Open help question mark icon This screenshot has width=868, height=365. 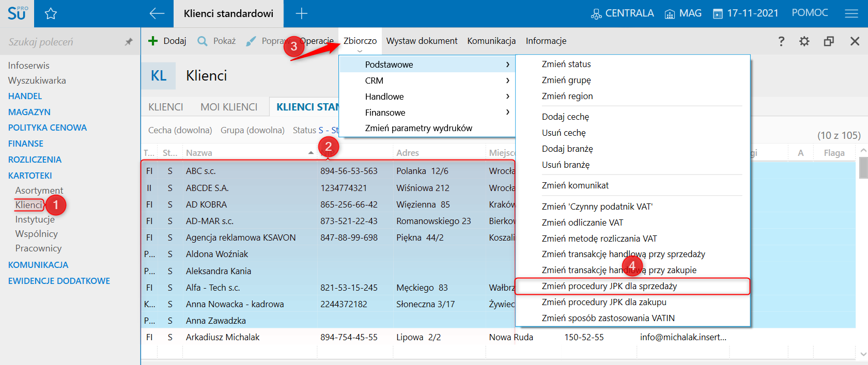pos(781,41)
